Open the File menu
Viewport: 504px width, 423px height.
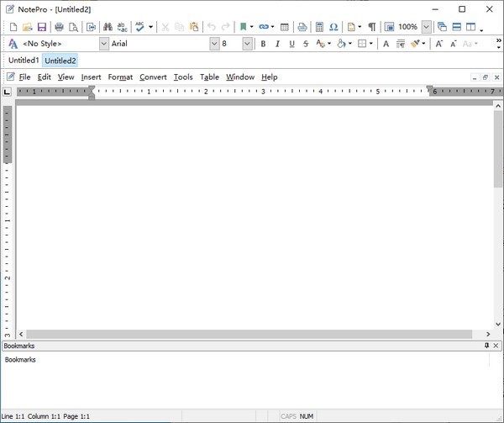(x=24, y=77)
